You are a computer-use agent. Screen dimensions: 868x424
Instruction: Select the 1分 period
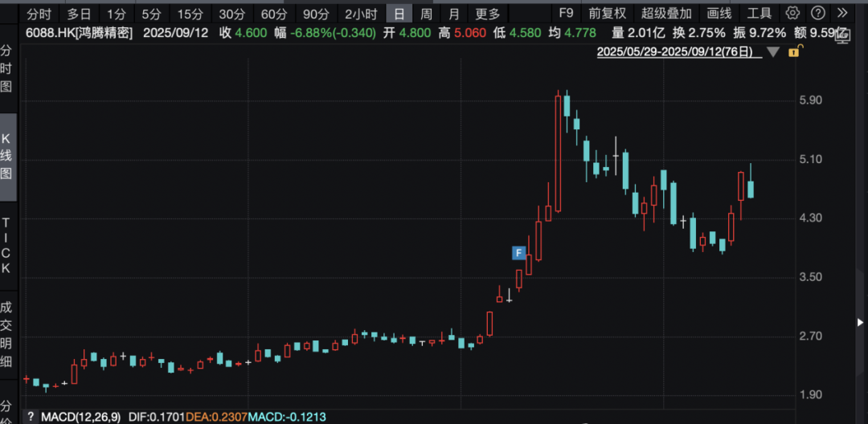[117, 14]
